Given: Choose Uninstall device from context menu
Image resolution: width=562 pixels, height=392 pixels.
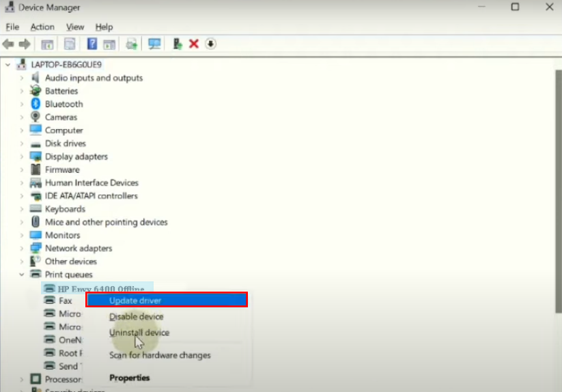Looking at the screenshot, I should pyautogui.click(x=139, y=332).
